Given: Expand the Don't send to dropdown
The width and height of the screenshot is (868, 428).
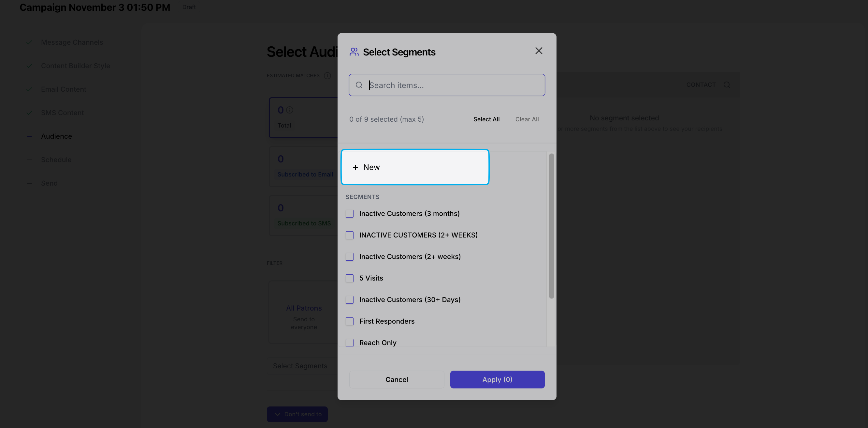Looking at the screenshot, I should pos(297,414).
